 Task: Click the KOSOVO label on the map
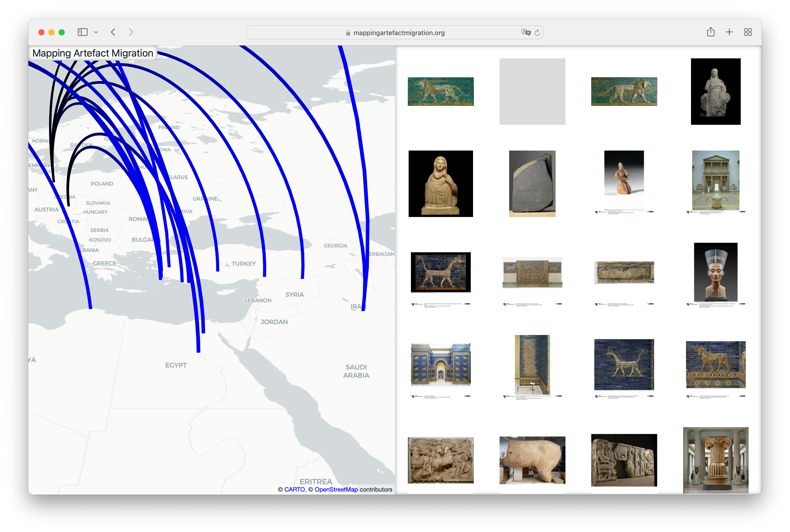pyautogui.click(x=100, y=240)
